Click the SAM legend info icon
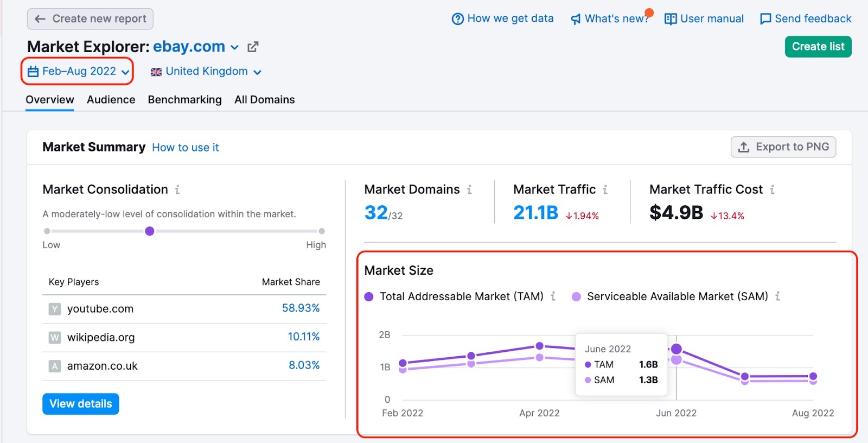 coord(778,296)
